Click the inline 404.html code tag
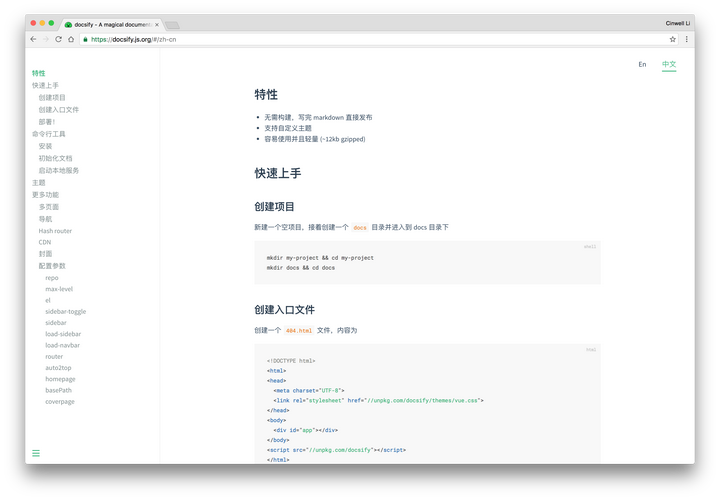720x500 pixels. coord(298,331)
